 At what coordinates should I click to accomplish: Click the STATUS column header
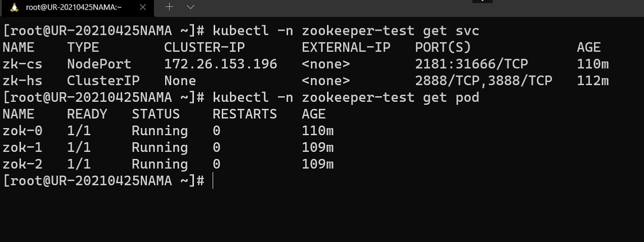tap(155, 114)
